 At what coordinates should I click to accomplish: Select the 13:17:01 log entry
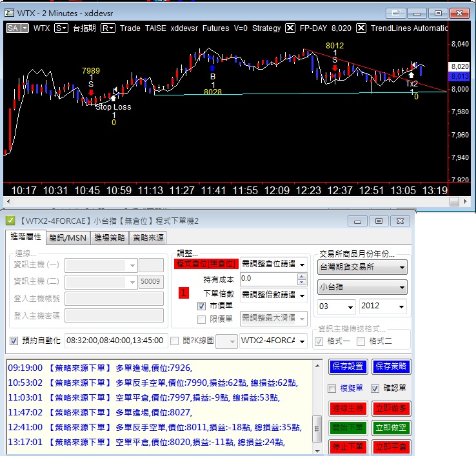146,443
